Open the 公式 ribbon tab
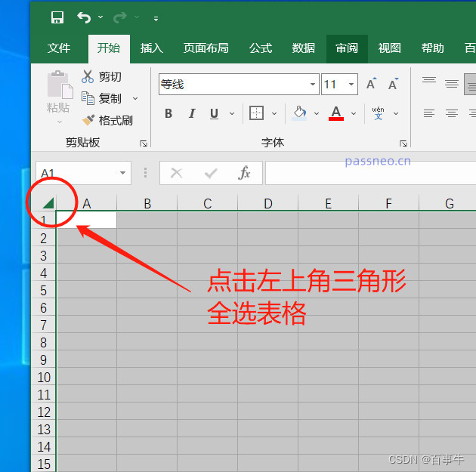Screen dimensions: 476x472 pos(261,48)
